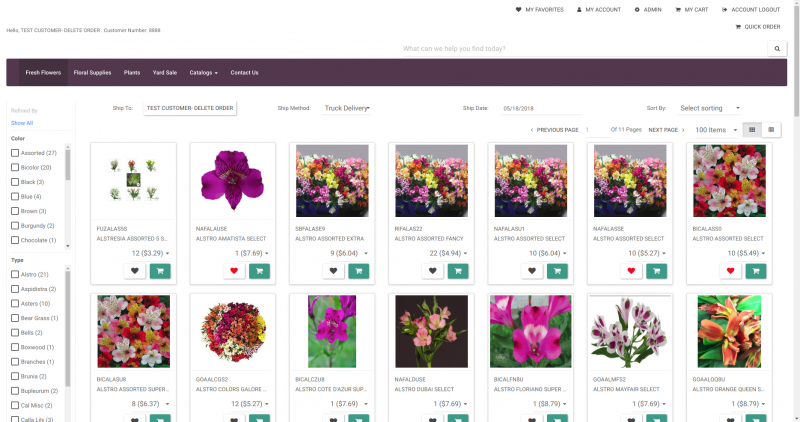800x422 pixels.
Task: Switch to grid view layout
Action: click(752, 130)
